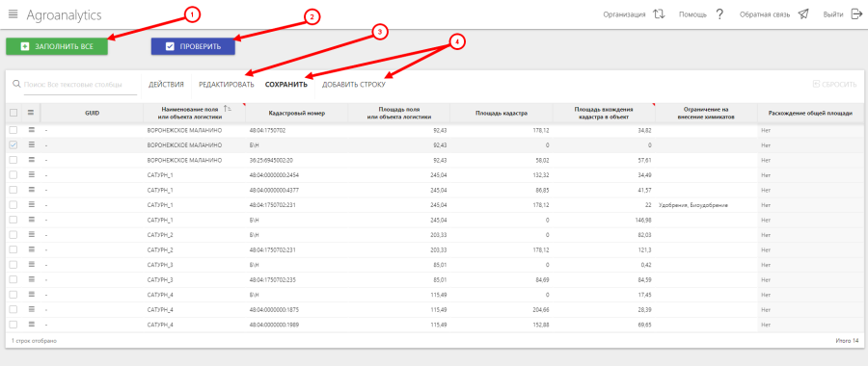This screenshot has height=366, width=868.
Task: Click the organization switch arrows icon
Action: coord(659,14)
